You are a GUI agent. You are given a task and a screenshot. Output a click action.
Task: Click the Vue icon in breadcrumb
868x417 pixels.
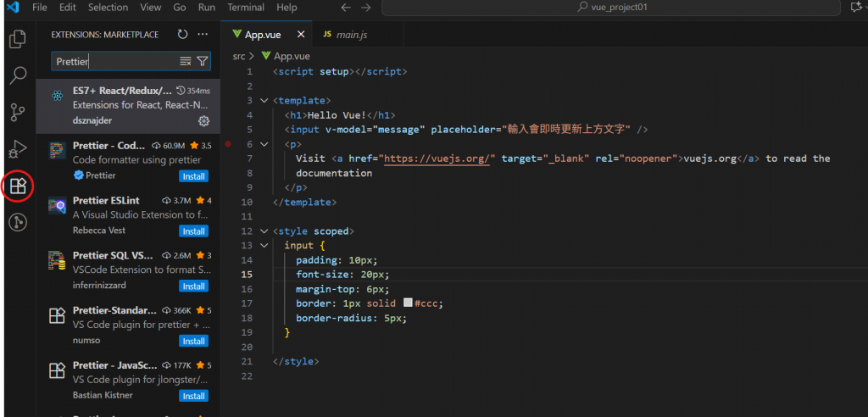[266, 56]
